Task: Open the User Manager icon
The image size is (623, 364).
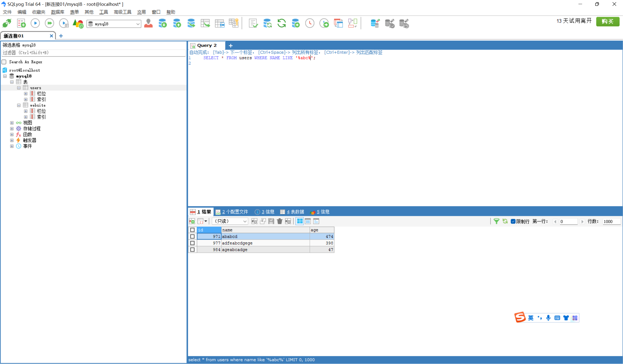Action: 148,23
